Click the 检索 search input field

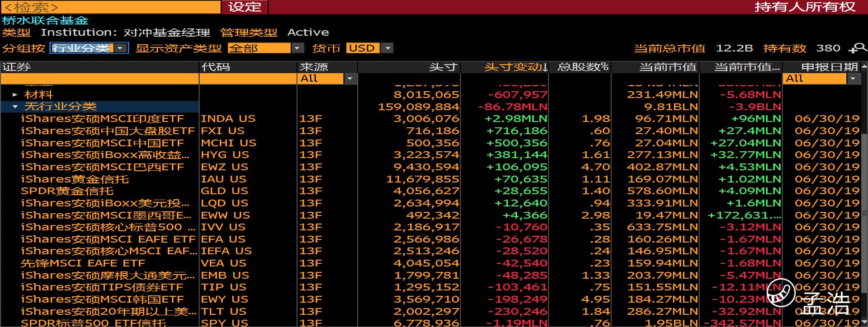click(x=111, y=7)
